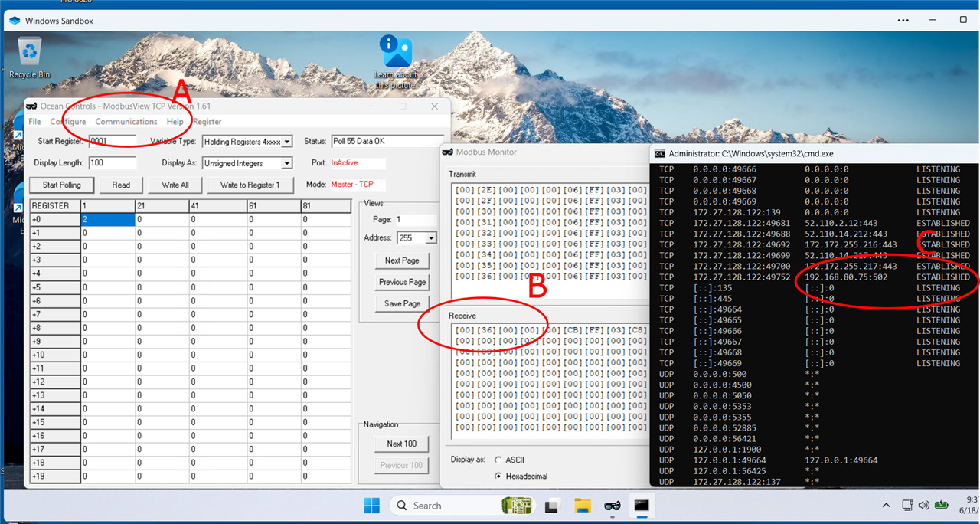The width and height of the screenshot is (980, 524).
Task: Click the Save Page button
Action: tap(402, 303)
